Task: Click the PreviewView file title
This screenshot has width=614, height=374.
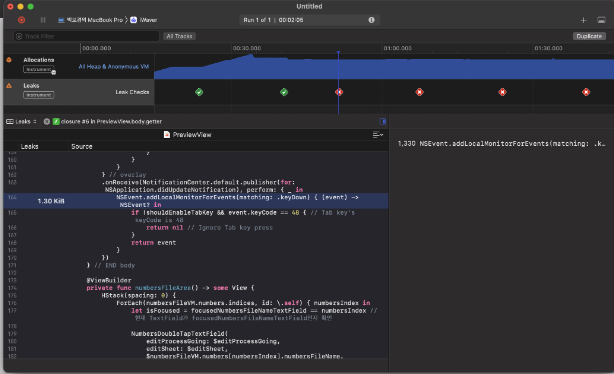Action: (192, 135)
